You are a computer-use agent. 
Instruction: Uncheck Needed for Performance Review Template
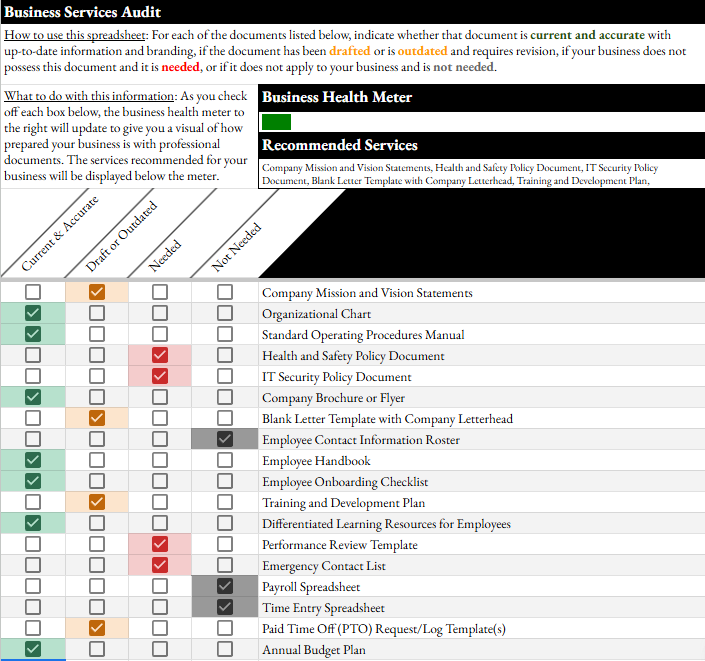160,544
